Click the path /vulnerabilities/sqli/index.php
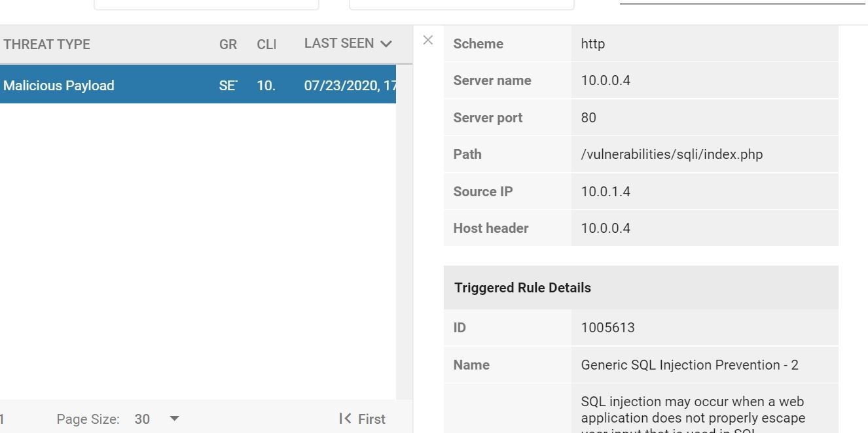The image size is (868, 433). pyautogui.click(x=672, y=154)
